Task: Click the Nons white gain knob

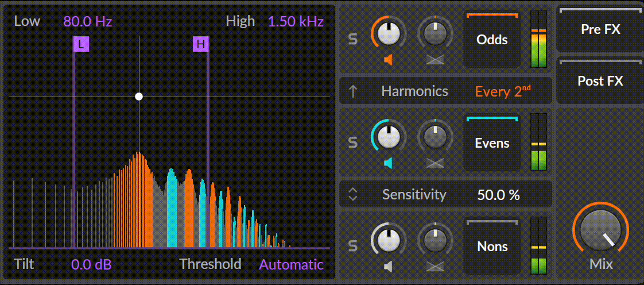Action: pyautogui.click(x=389, y=241)
